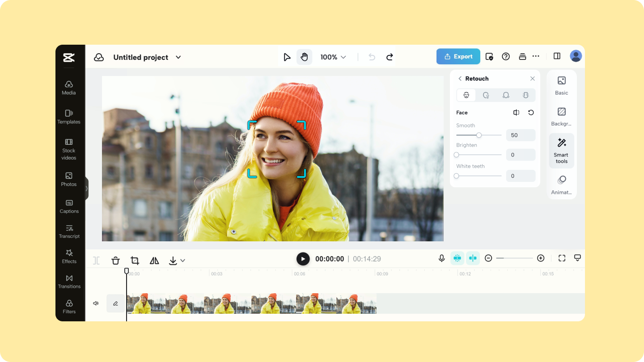Screen dimensions: 644x362
Task: Enter fullscreen preview mode
Action: [562, 258]
